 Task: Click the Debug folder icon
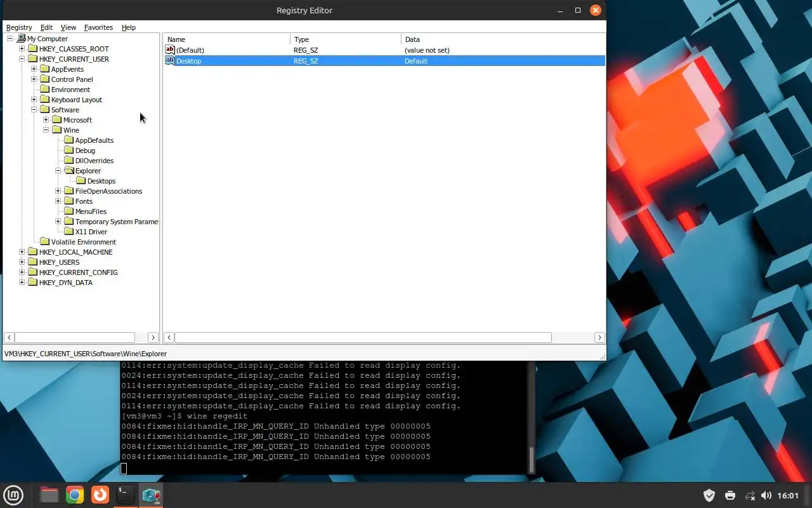coord(69,150)
